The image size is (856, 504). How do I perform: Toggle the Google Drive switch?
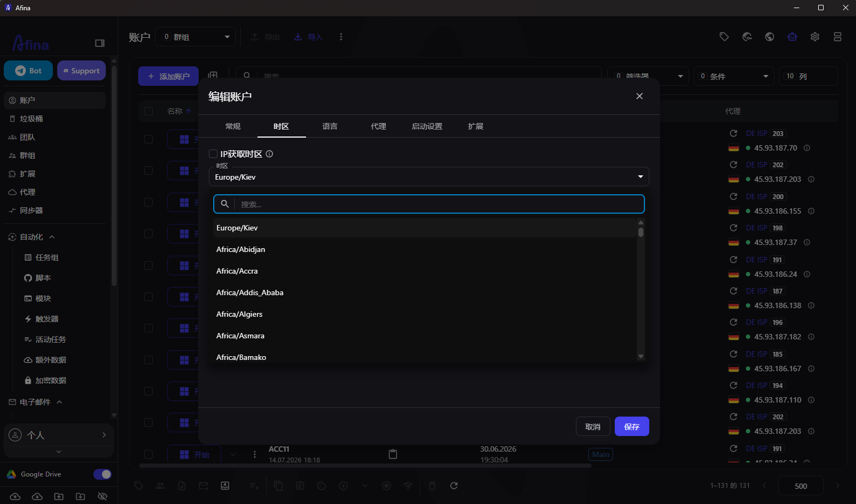click(102, 474)
